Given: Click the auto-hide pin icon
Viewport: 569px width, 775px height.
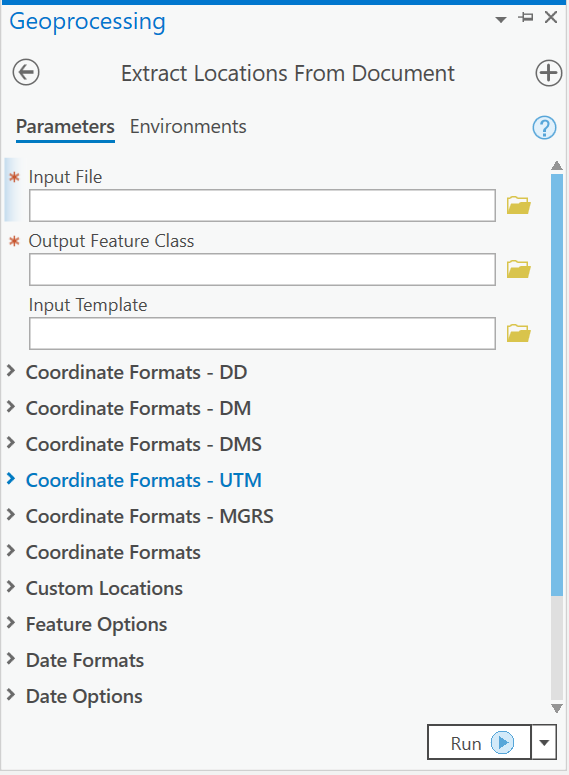Looking at the screenshot, I should (x=526, y=18).
